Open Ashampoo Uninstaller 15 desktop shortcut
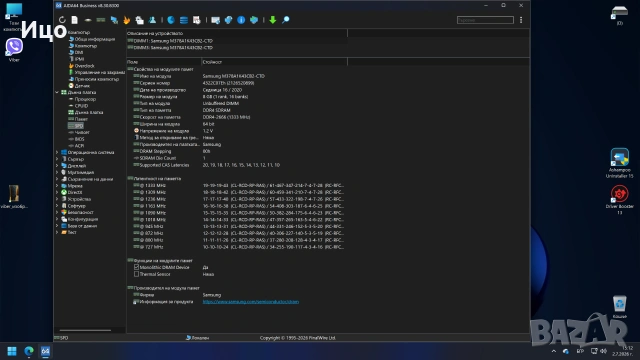The image size is (640, 360). (619, 163)
